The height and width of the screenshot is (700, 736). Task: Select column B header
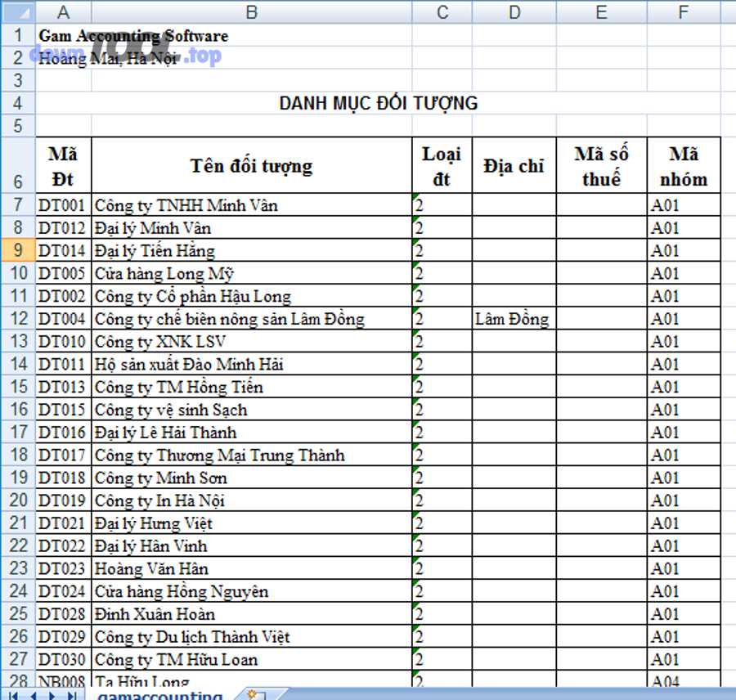(x=251, y=11)
